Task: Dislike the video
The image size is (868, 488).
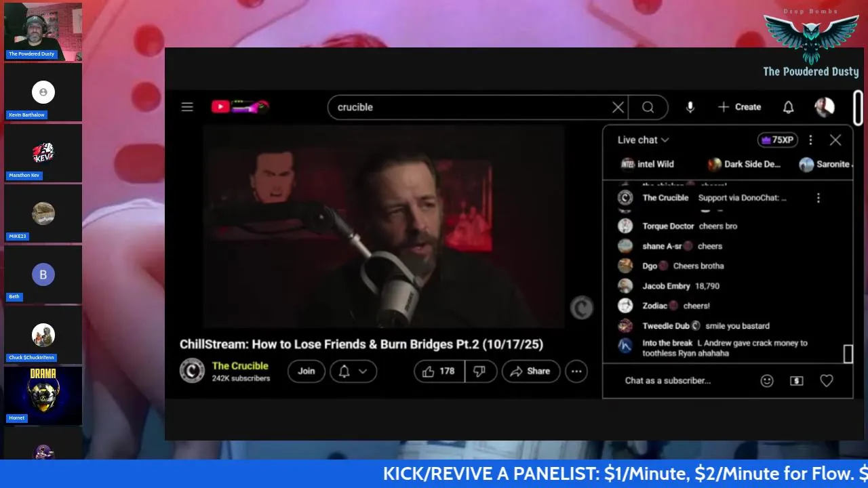Action: (480, 371)
